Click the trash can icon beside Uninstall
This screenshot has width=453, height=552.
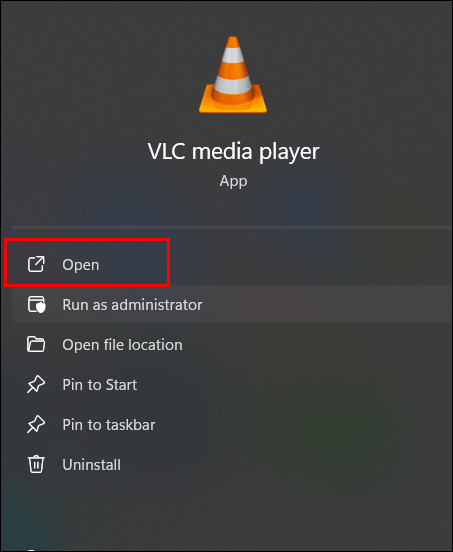(36, 464)
